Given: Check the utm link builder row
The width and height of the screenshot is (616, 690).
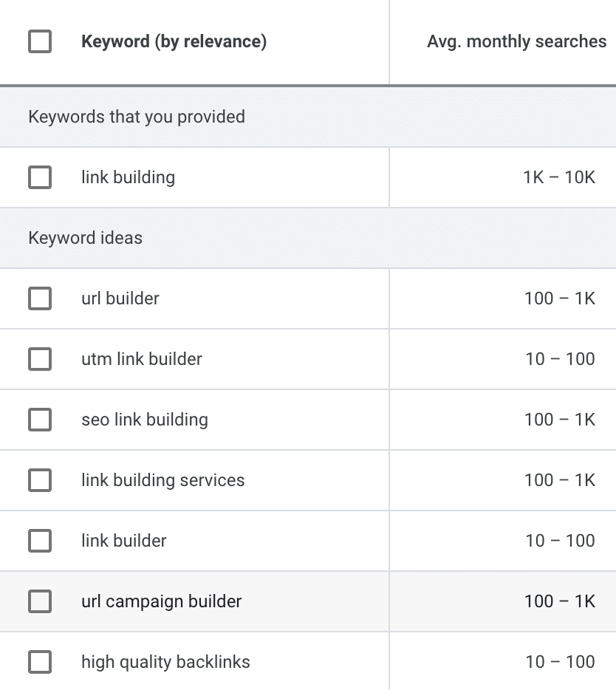Looking at the screenshot, I should 40,359.
